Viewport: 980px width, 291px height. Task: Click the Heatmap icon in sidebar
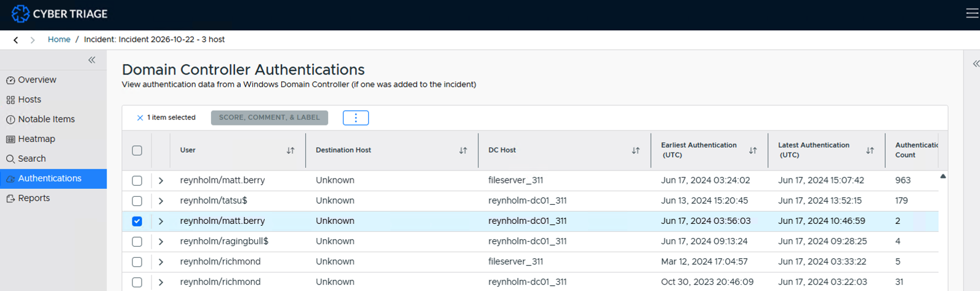point(10,140)
